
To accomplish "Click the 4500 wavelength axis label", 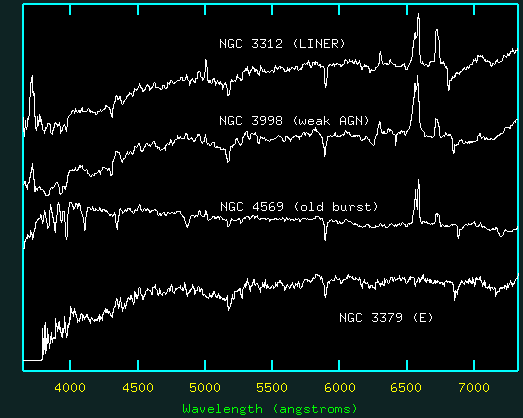I will click(138, 388).
